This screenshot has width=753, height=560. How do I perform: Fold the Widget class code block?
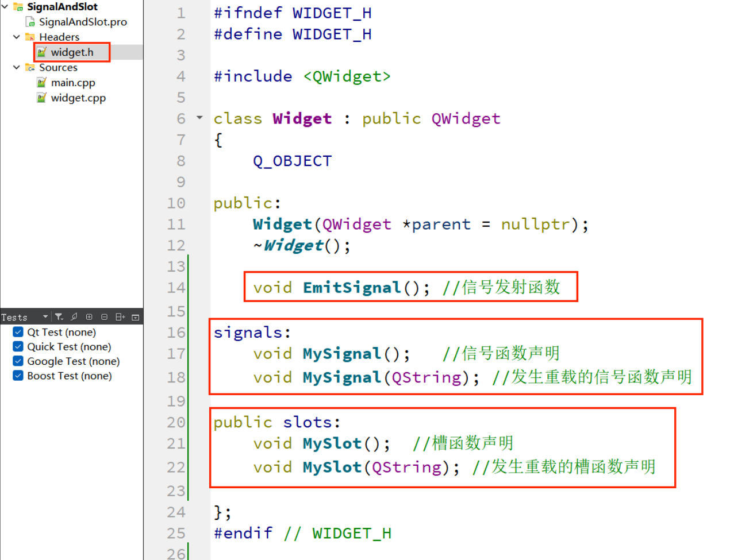coord(199,118)
